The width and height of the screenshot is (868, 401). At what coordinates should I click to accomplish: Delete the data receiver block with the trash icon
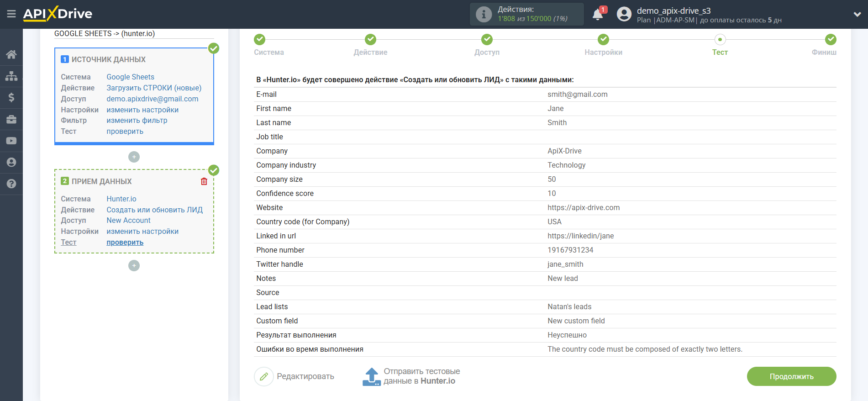point(204,182)
